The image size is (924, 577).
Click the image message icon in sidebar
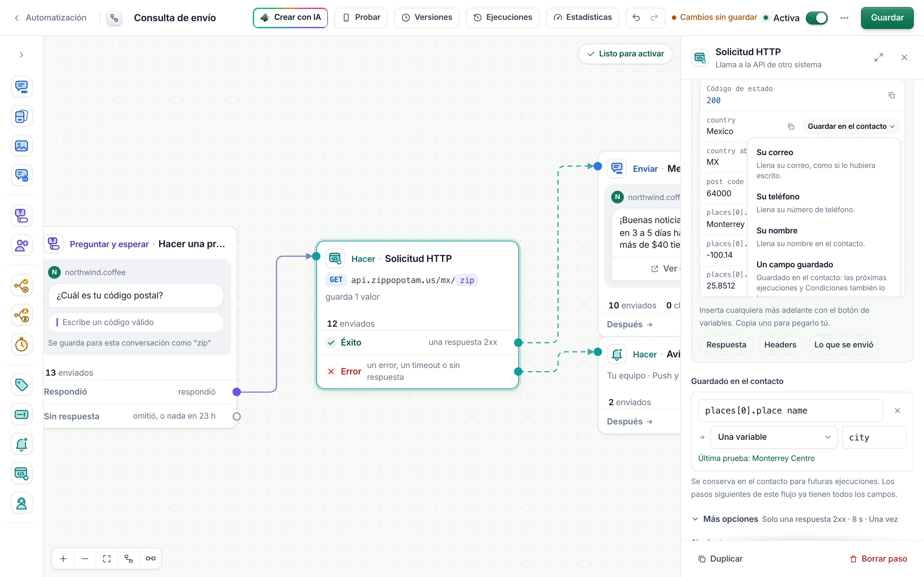(x=21, y=146)
